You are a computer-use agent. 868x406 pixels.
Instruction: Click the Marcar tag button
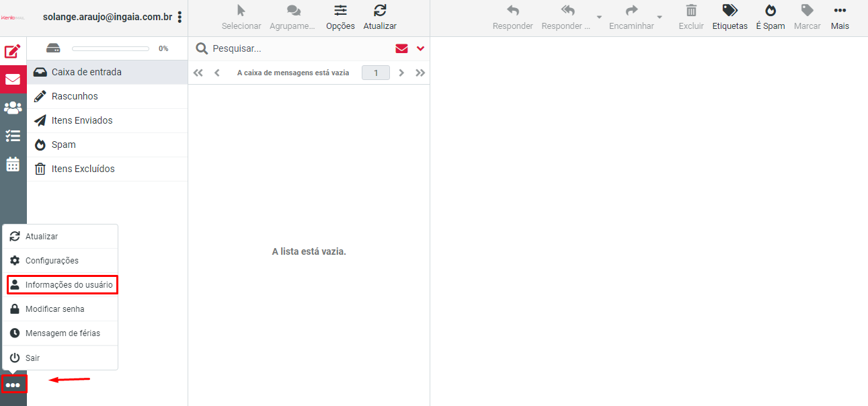pos(807,17)
